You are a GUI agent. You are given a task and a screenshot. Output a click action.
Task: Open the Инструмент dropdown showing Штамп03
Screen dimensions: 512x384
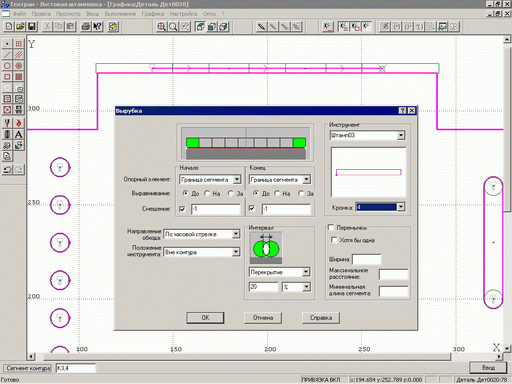point(367,135)
